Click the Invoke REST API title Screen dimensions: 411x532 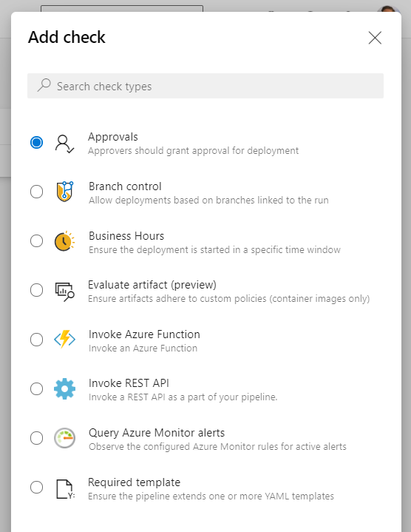129,383
